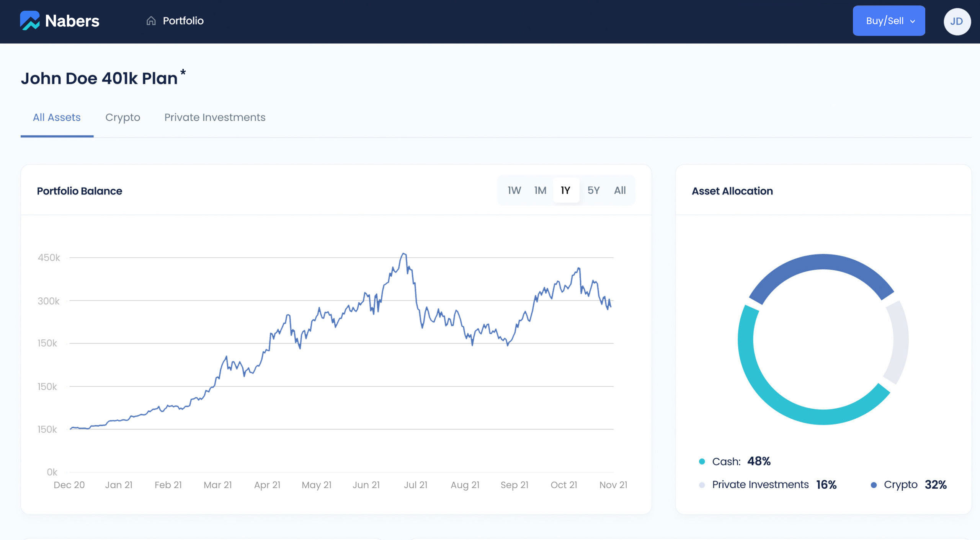This screenshot has height=540, width=980.
Task: Click the asterisk after the plan title
Action: [x=183, y=72]
